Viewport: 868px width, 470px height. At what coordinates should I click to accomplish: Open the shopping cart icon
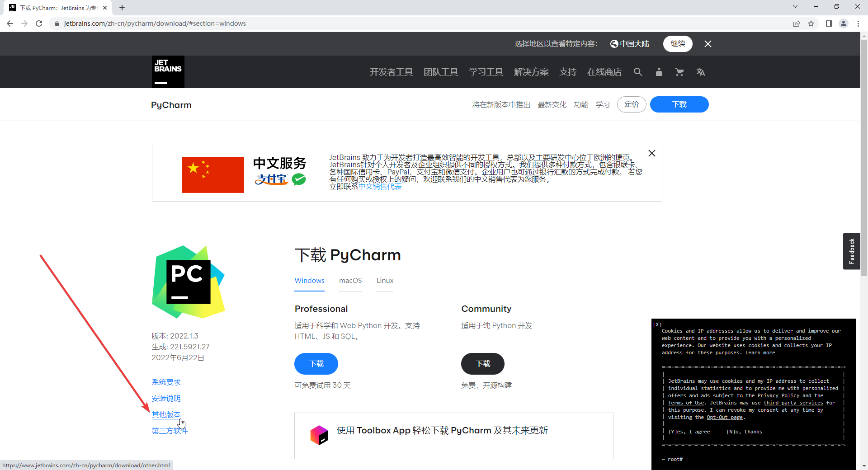679,72
